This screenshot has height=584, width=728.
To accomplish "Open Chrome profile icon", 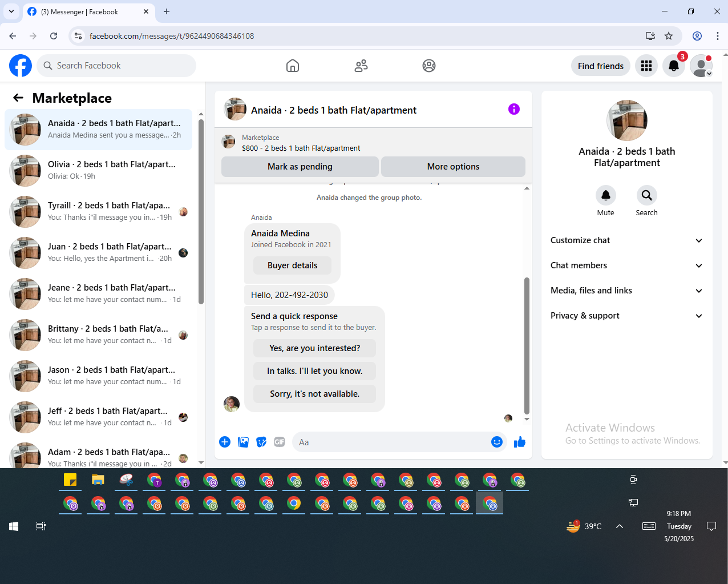I will click(x=697, y=36).
